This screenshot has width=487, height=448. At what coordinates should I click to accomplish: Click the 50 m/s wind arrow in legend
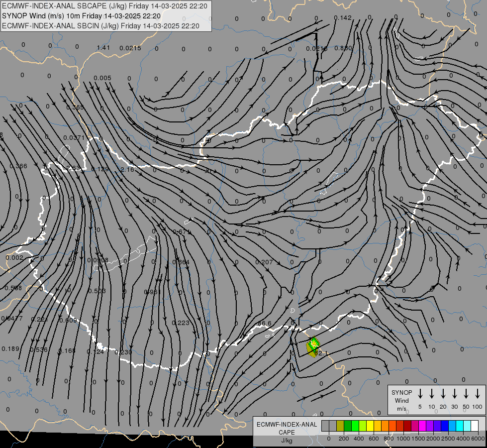tap(466, 393)
